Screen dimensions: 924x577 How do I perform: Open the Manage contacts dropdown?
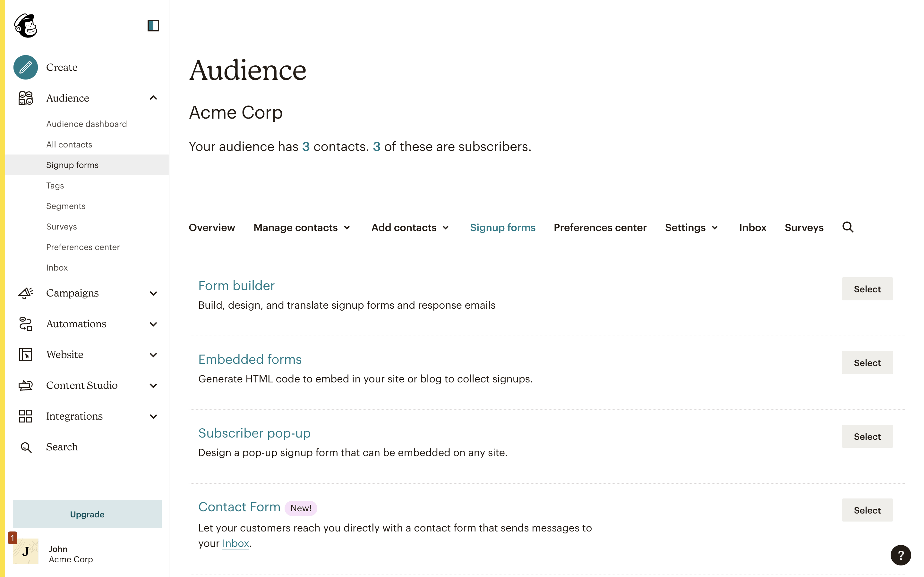[302, 228]
